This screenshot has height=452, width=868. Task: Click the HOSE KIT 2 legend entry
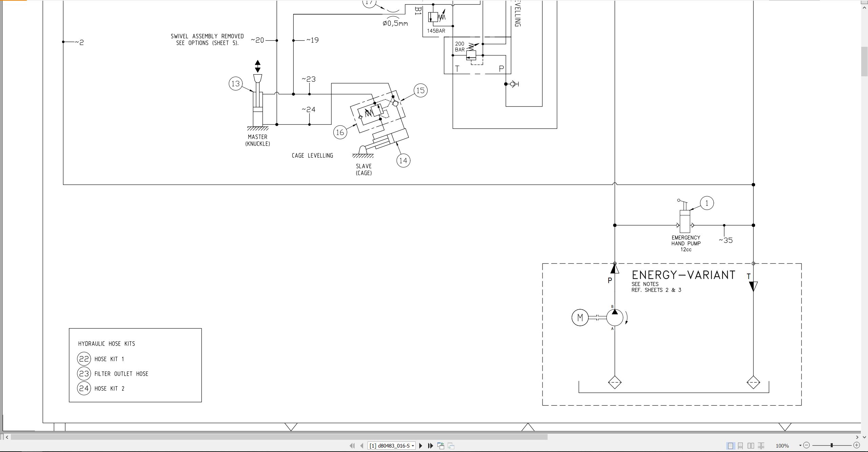pos(110,389)
